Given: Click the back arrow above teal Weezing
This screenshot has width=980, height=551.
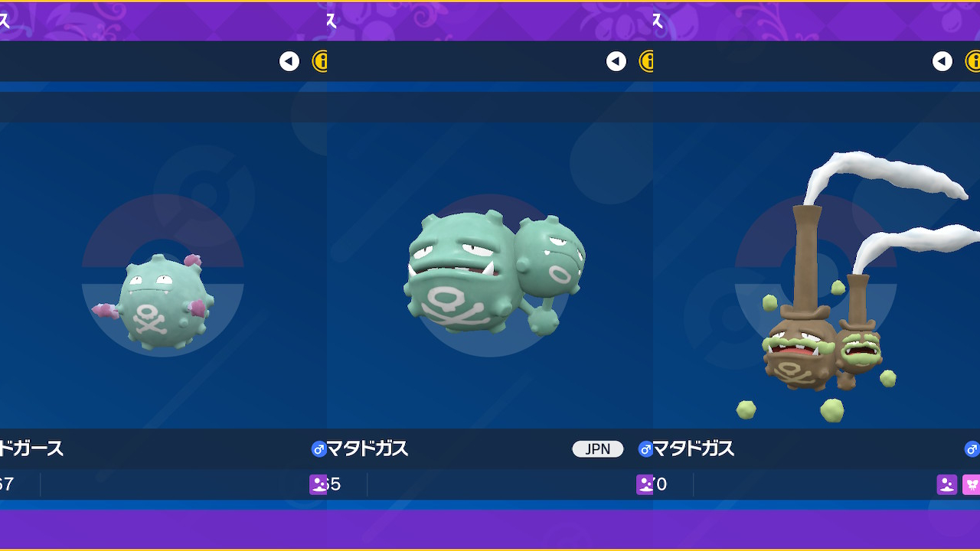Looking at the screenshot, I should coord(616,61).
